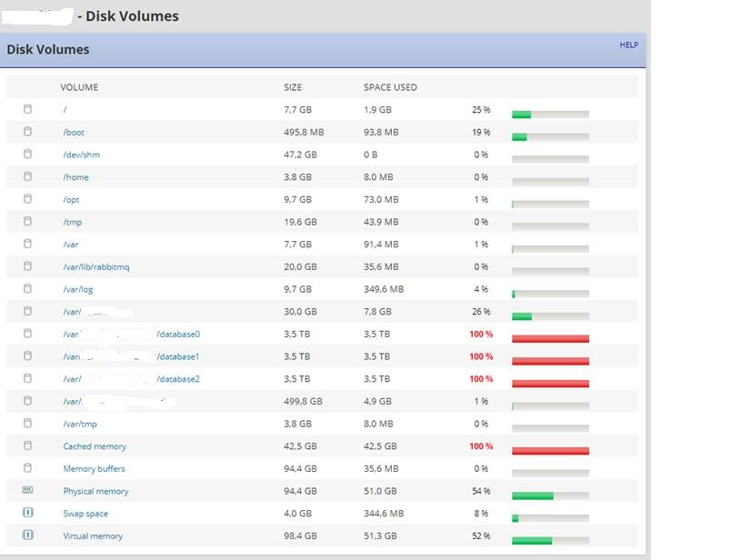Click the VOLUME column header

[x=79, y=87]
